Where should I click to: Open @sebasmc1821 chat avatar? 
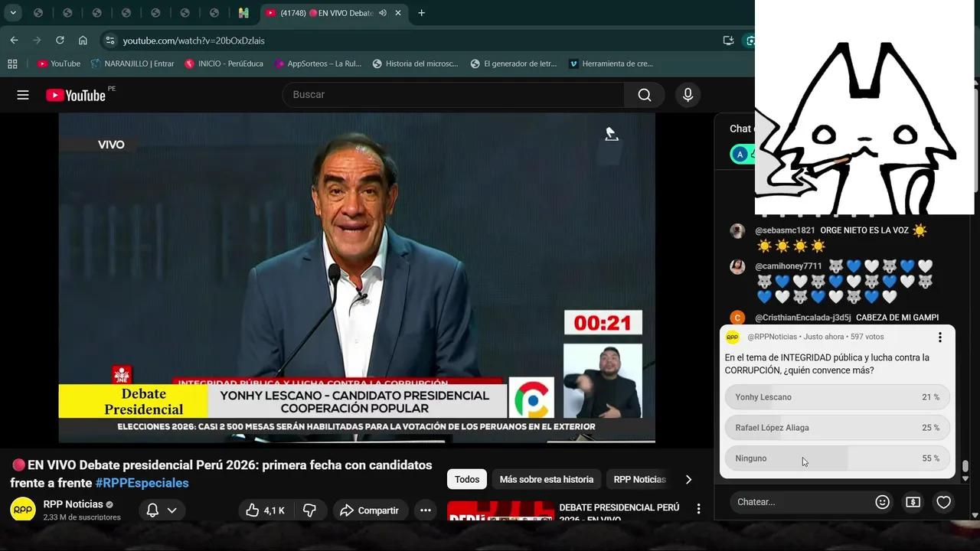(x=737, y=231)
